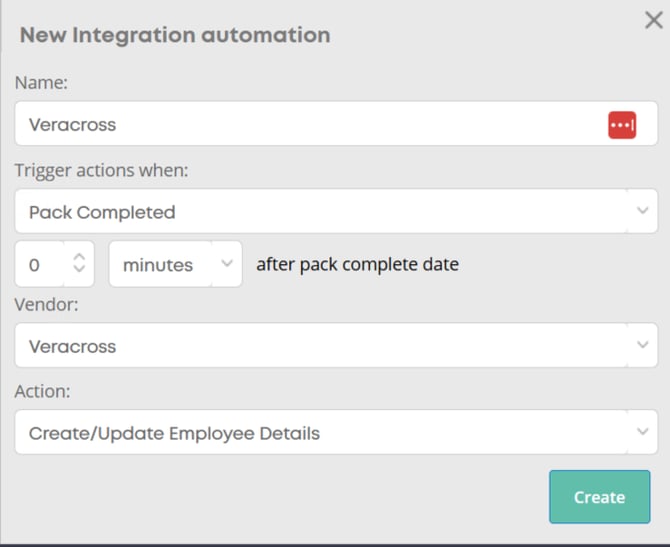Click the chevron on Pack Completed field
The width and height of the screenshot is (670, 547).
pyautogui.click(x=643, y=211)
